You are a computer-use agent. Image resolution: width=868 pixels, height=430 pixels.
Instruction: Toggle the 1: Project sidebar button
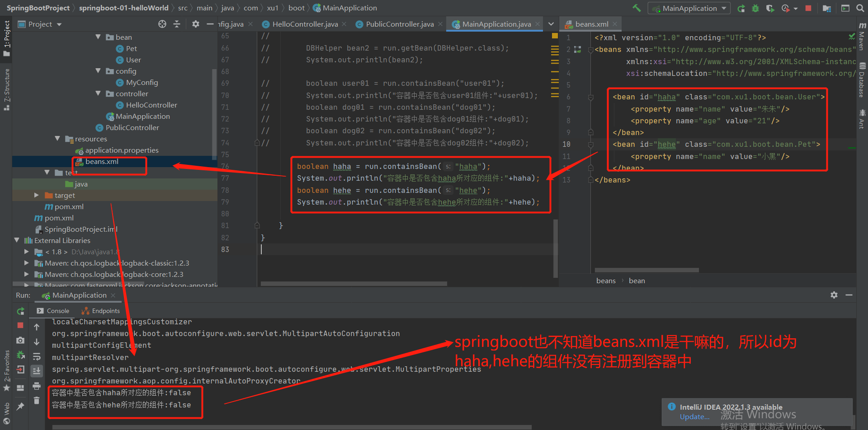[6, 38]
